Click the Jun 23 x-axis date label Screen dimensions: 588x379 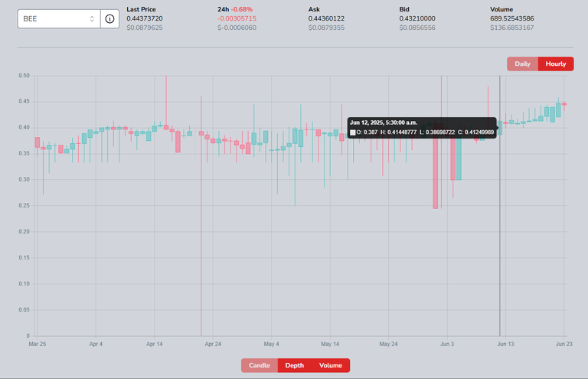(x=564, y=344)
